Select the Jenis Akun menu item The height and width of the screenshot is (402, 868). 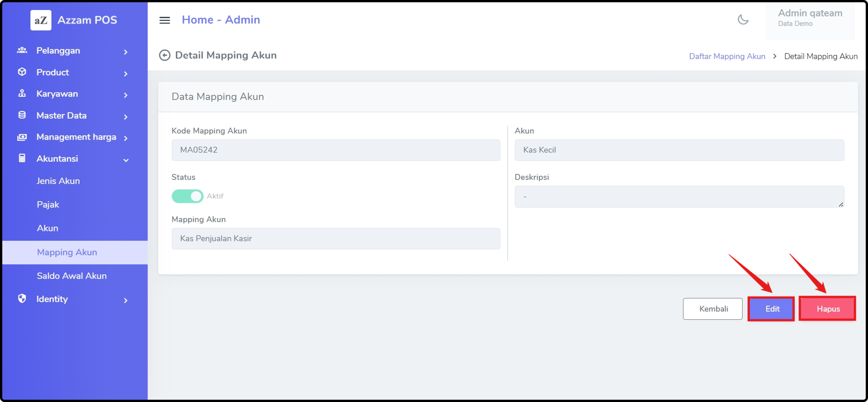[58, 181]
